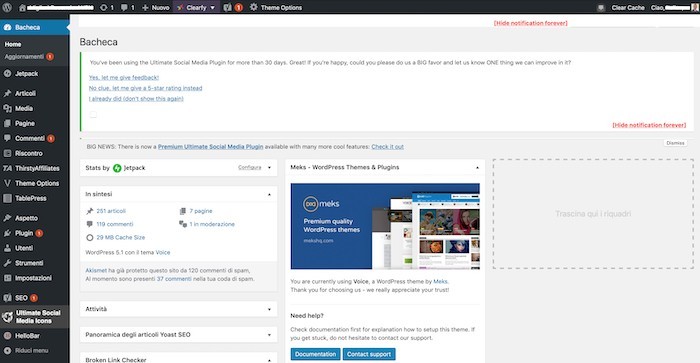Click Clear Cache in the admin bar

point(628,8)
